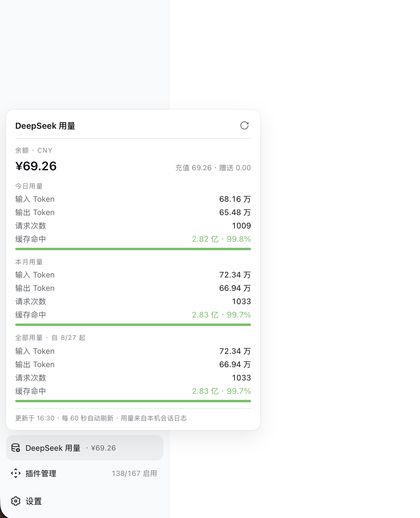Image resolution: width=420 pixels, height=518 pixels.
Task: Select the 本月用量 output value "66.94 万"
Action: tap(235, 288)
